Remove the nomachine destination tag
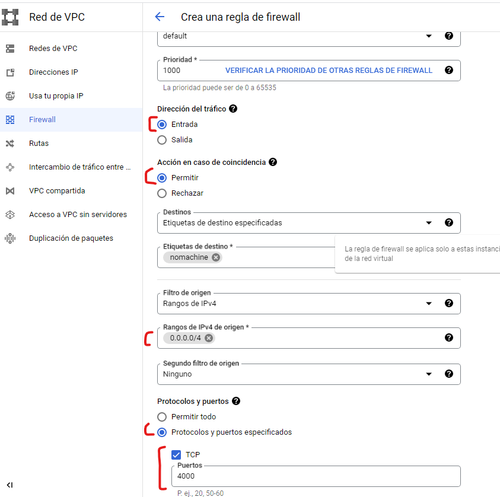 [x=216, y=257]
